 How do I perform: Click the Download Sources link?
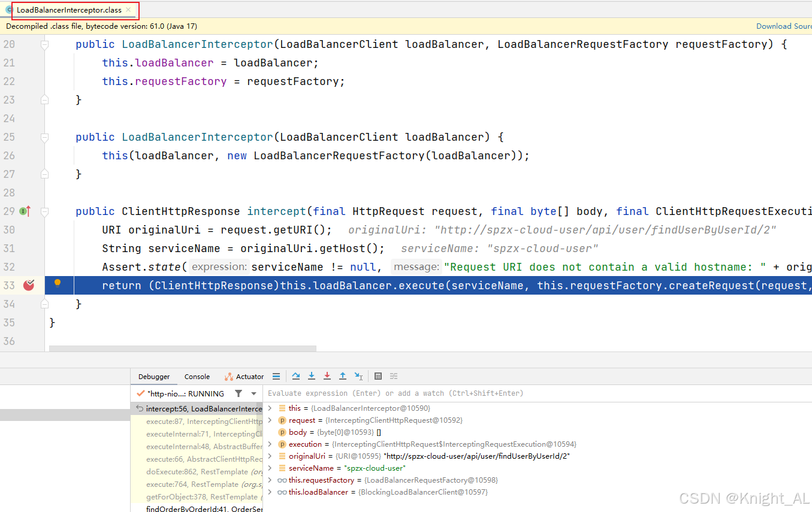(x=784, y=26)
